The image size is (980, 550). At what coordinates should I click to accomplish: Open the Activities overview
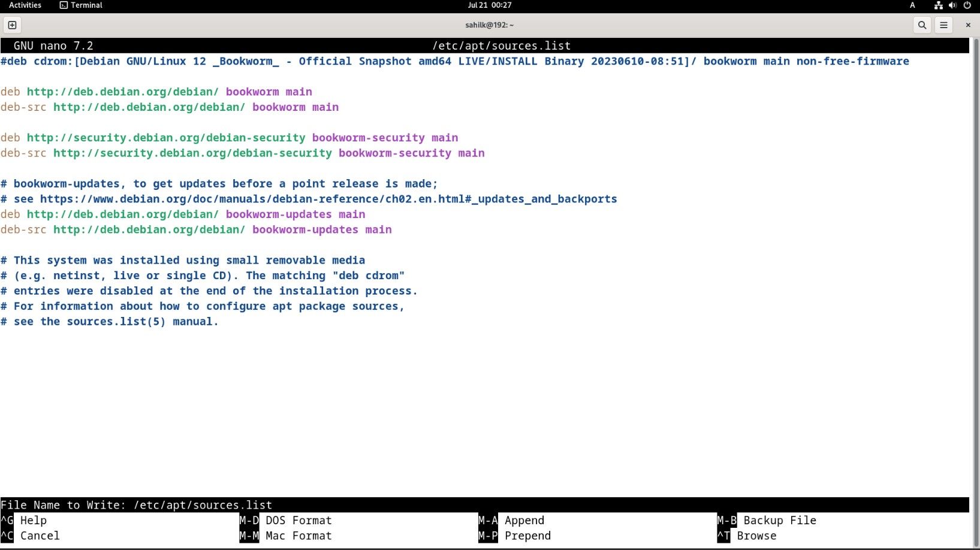click(25, 5)
